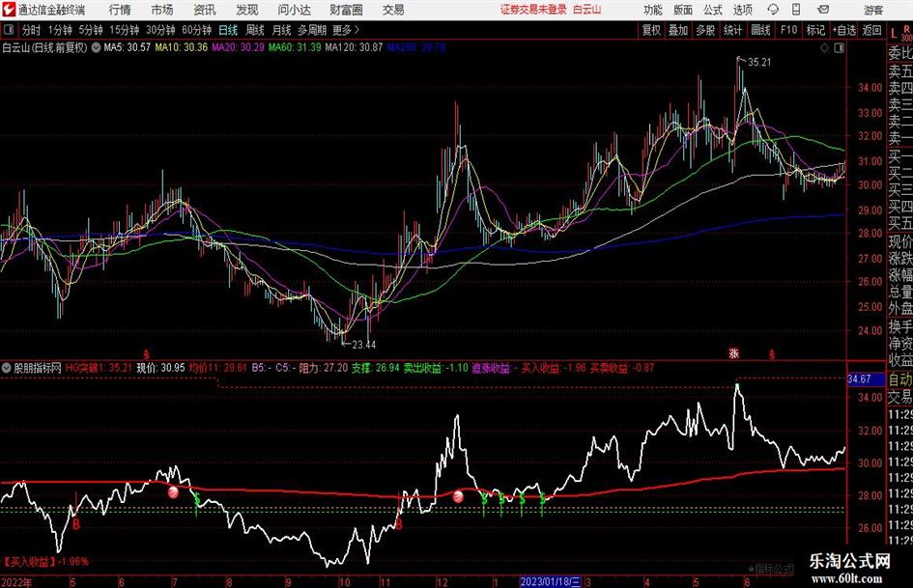Open the 问小达 menu
The image size is (913, 588).
[x=294, y=10]
